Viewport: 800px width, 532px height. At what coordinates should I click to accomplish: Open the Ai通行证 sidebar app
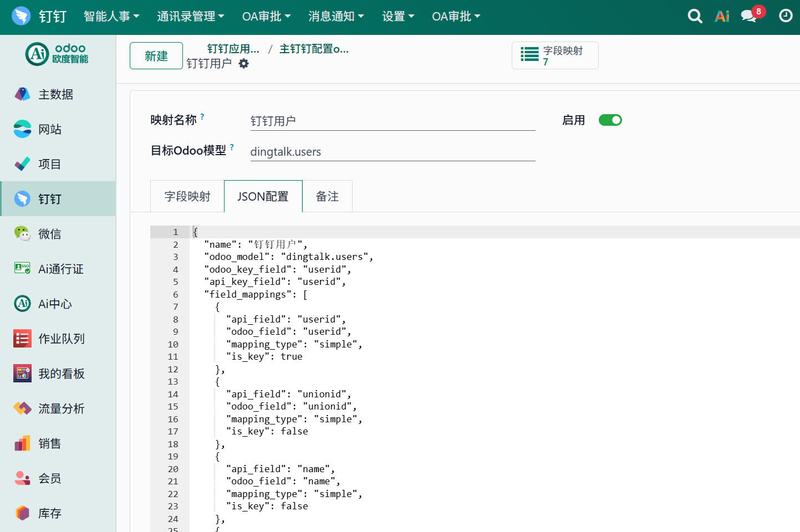(x=58, y=269)
